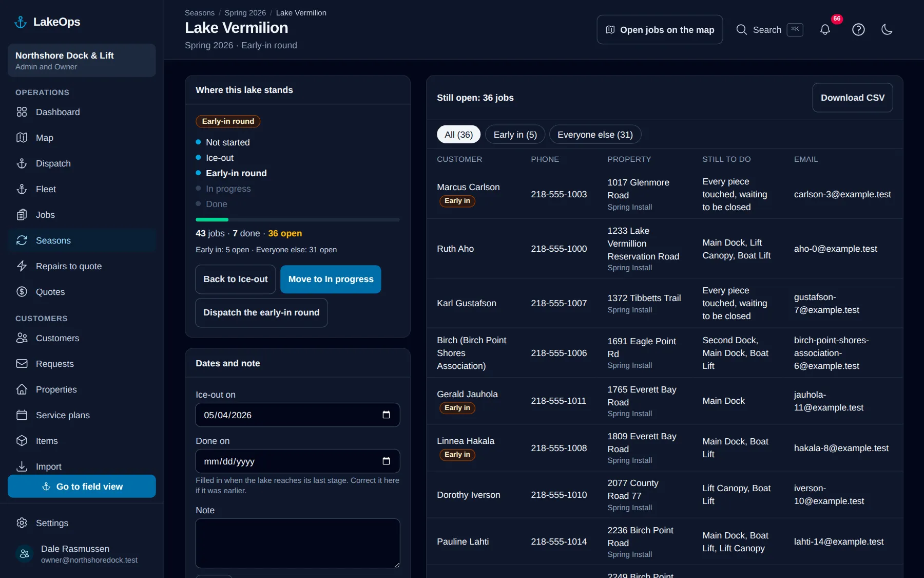
Task: Click the Search box in header
Action: [769, 30]
